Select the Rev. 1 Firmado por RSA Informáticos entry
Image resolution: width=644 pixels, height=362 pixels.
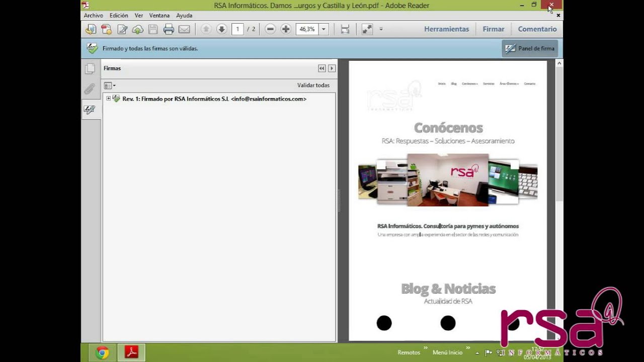(x=214, y=99)
